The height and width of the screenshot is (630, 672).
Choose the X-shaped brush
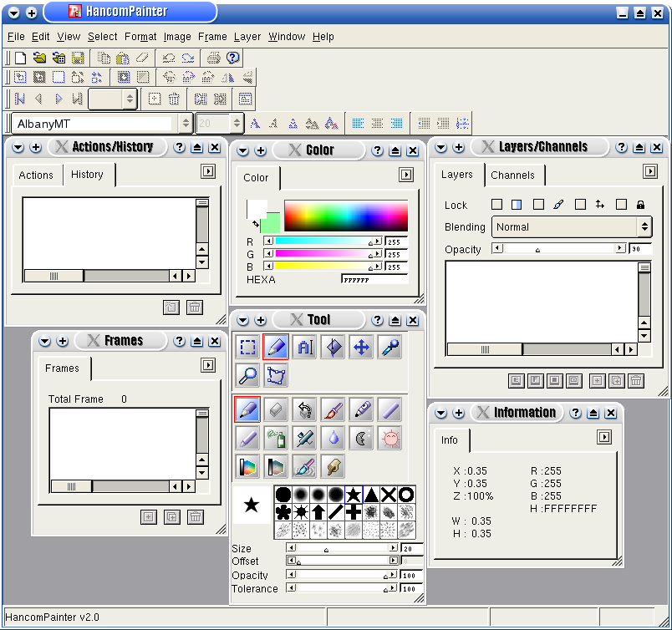389,495
